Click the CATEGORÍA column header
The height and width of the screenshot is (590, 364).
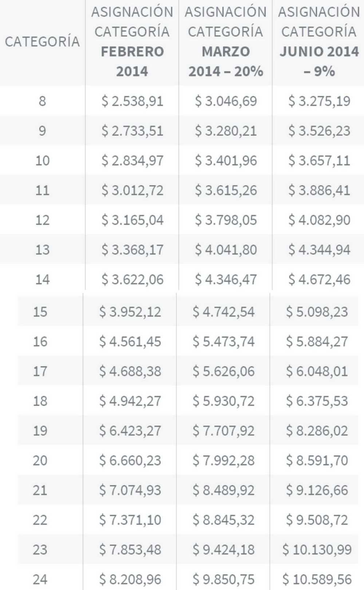42,42
